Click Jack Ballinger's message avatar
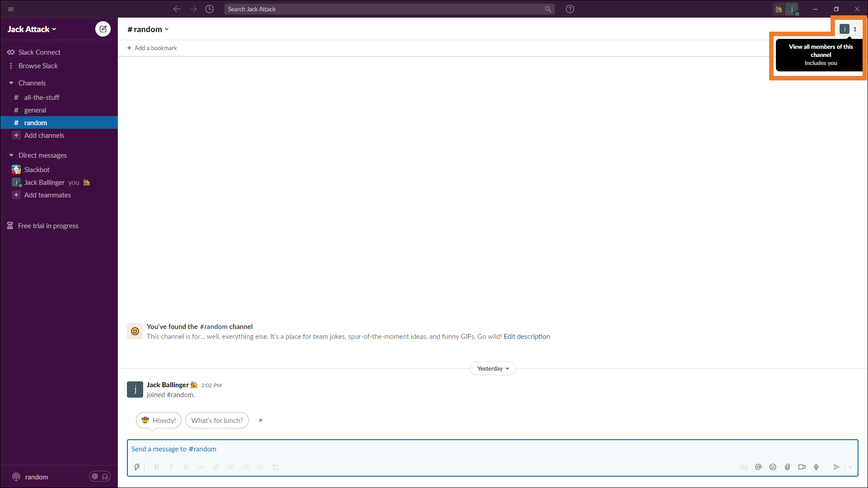Screen dimensions: 868x488 click(x=135, y=389)
